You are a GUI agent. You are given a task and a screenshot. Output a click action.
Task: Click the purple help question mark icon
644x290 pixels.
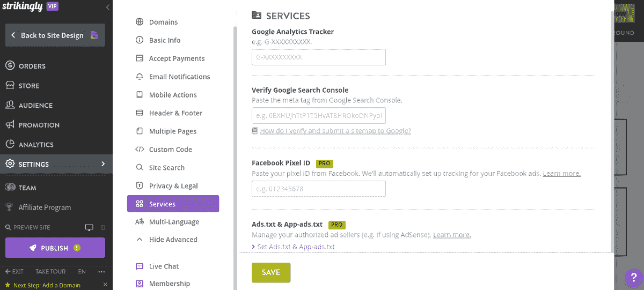click(x=632, y=278)
